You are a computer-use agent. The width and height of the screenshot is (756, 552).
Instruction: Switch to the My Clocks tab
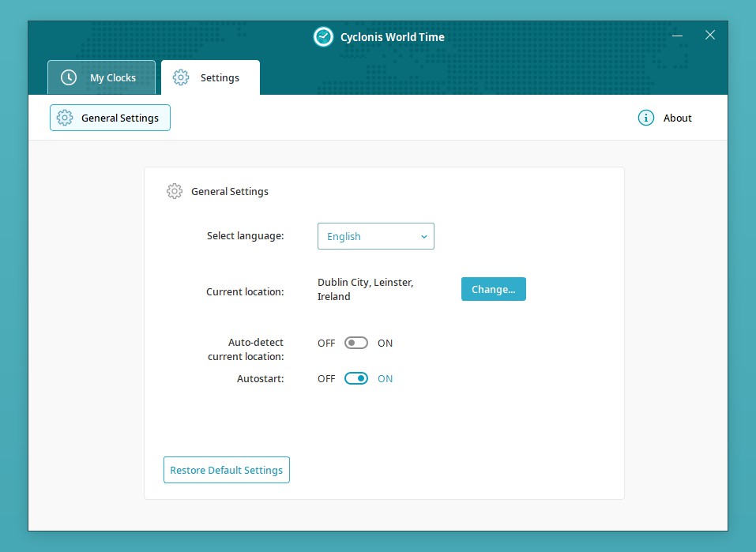(101, 77)
